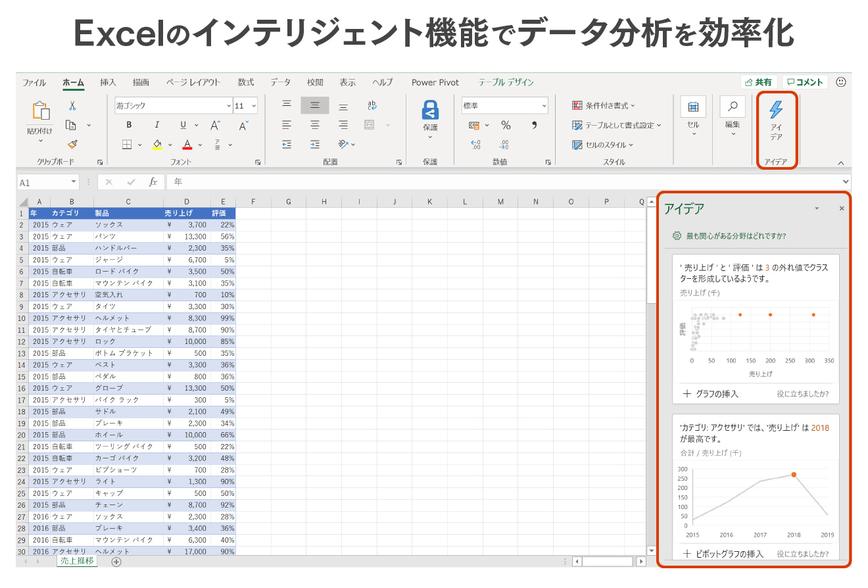868x588 pixels.
Task: Click グラフの挿入 in Ideas pane
Action: [x=711, y=394]
